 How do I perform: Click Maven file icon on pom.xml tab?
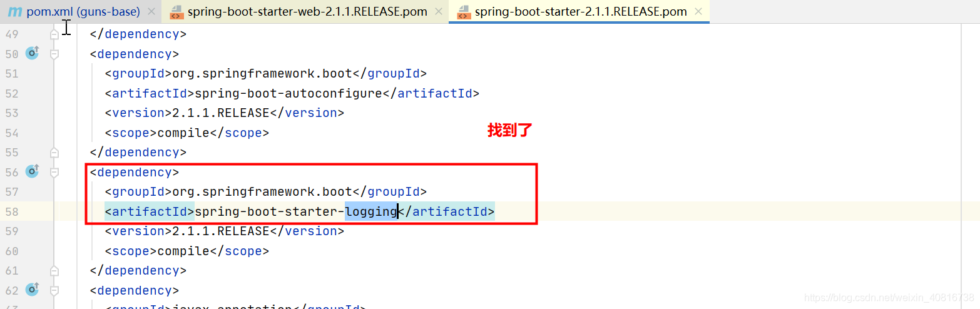pos(14,11)
